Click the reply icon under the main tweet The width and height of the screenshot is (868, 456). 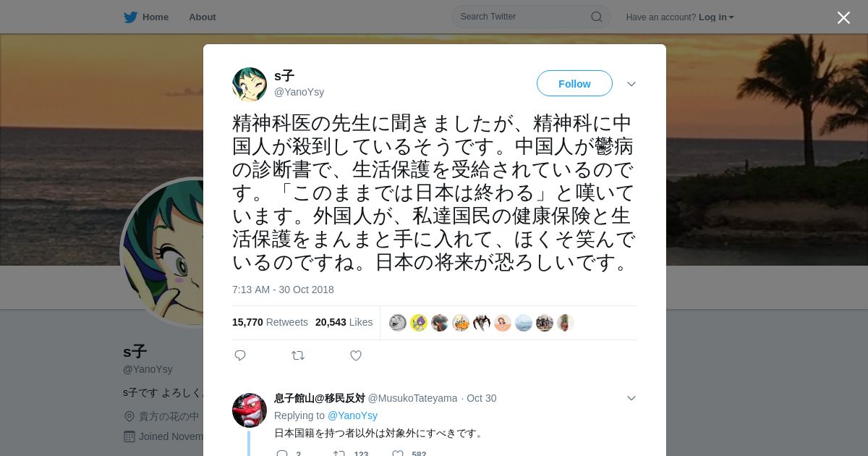[x=240, y=355]
